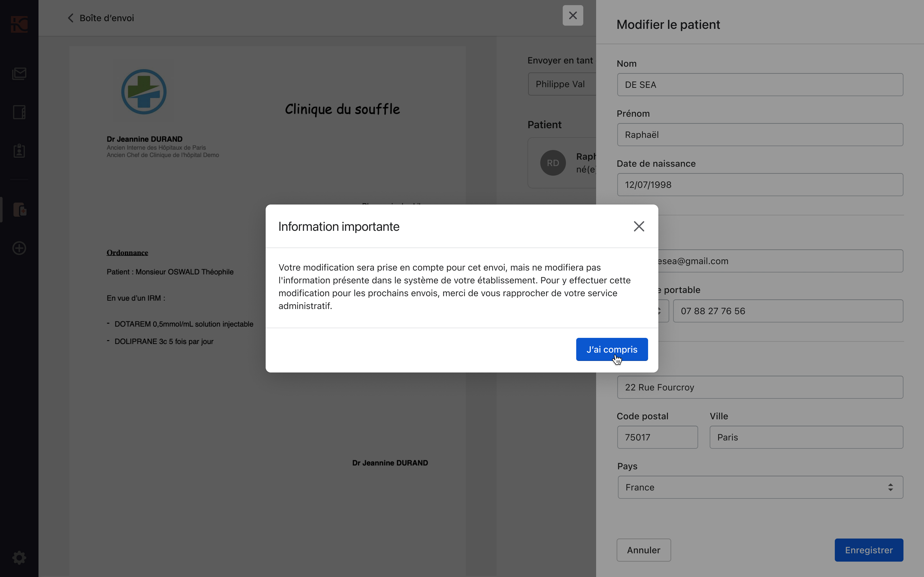924x577 pixels.
Task: Close the Information importante dialog
Action: tap(639, 226)
